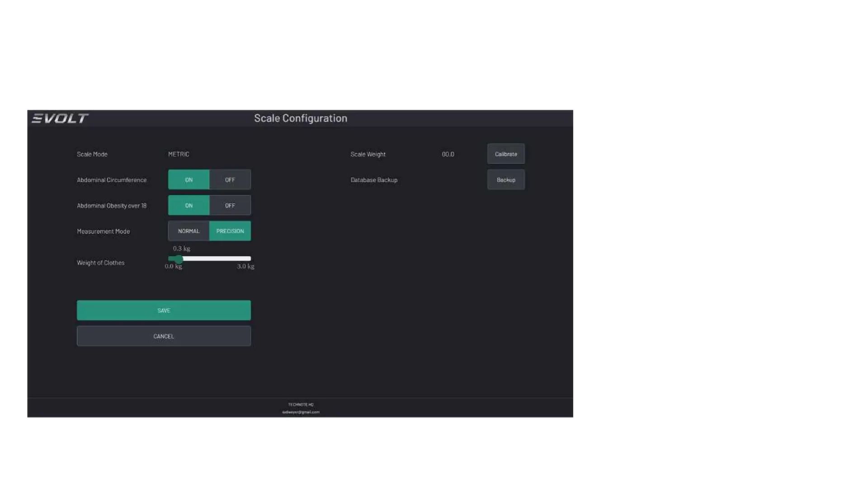The height and width of the screenshot is (488, 868).
Task: Click the Weight of Clothes slider handle
Action: click(179, 259)
